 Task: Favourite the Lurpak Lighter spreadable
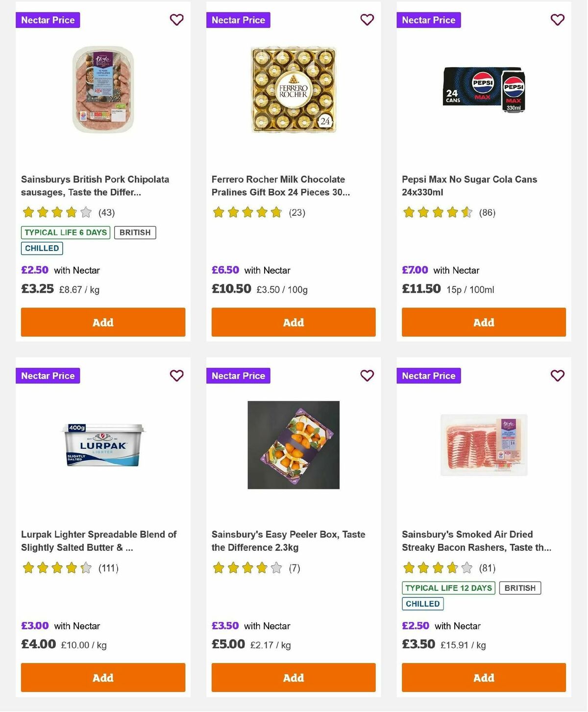[176, 375]
